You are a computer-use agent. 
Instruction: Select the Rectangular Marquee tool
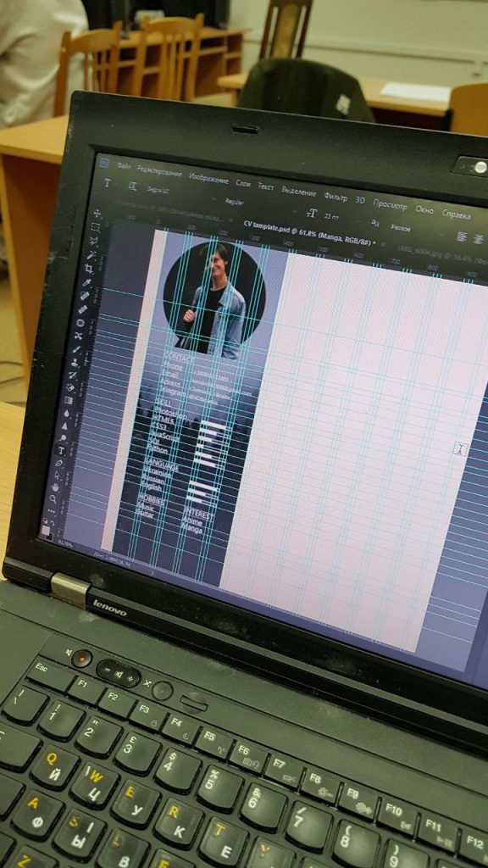click(95, 227)
